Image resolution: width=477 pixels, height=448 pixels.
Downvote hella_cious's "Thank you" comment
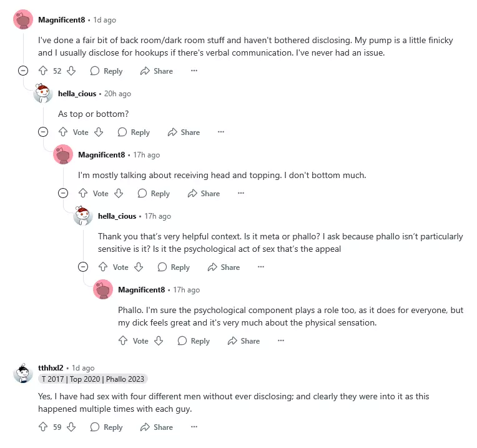coord(139,267)
